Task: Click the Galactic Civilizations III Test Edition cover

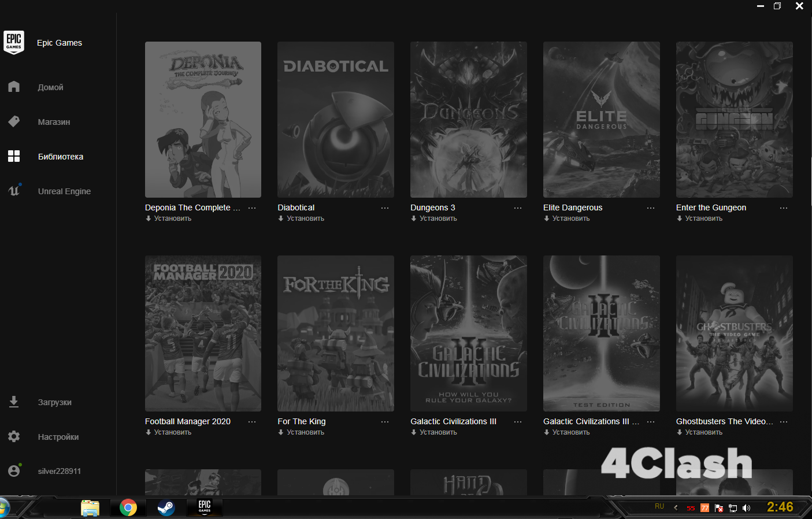Action: 602,333
